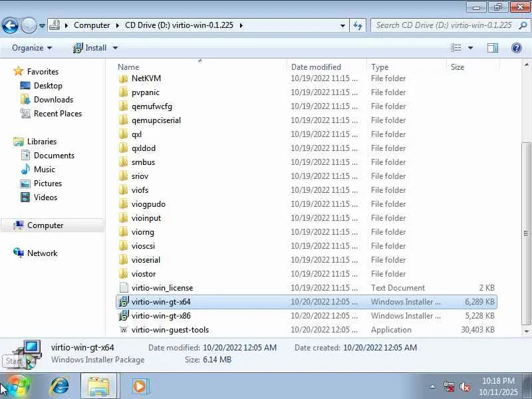
Task: Open the Pictures library
Action: click(x=48, y=184)
